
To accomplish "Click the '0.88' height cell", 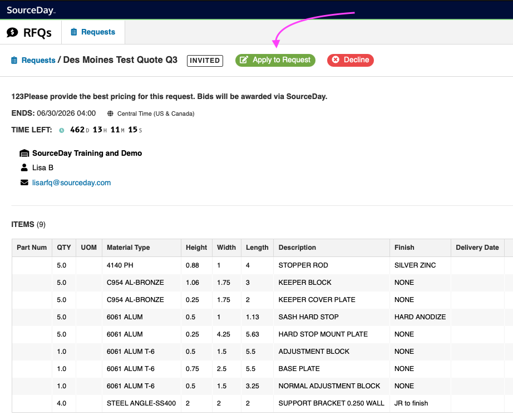I will (196, 265).
